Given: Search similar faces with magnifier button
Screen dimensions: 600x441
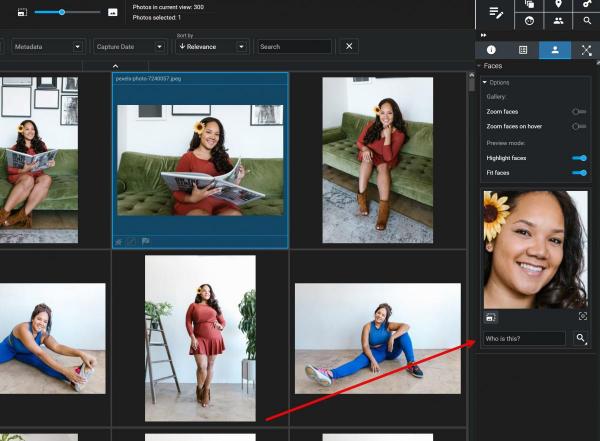Looking at the screenshot, I should 580,338.
